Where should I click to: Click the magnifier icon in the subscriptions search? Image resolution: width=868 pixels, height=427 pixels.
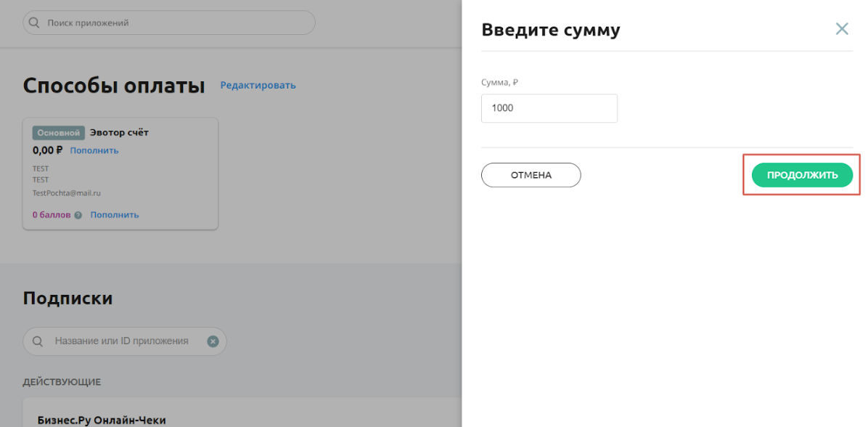click(38, 341)
